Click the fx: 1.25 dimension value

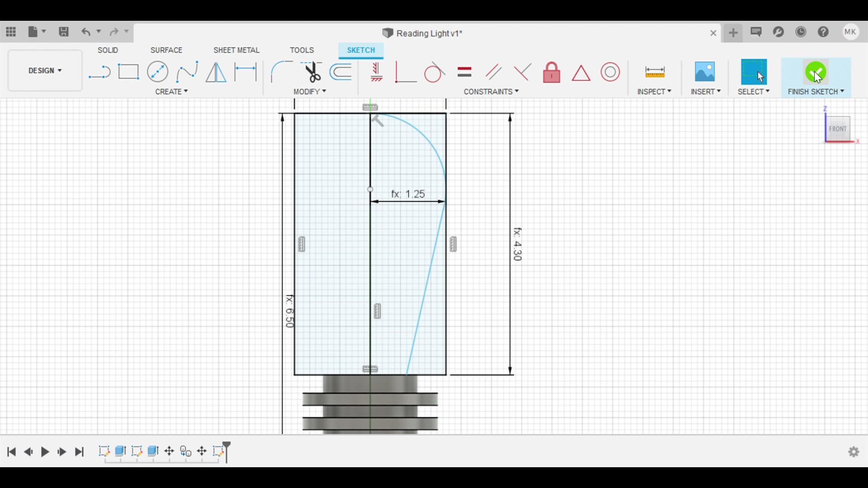tap(408, 194)
